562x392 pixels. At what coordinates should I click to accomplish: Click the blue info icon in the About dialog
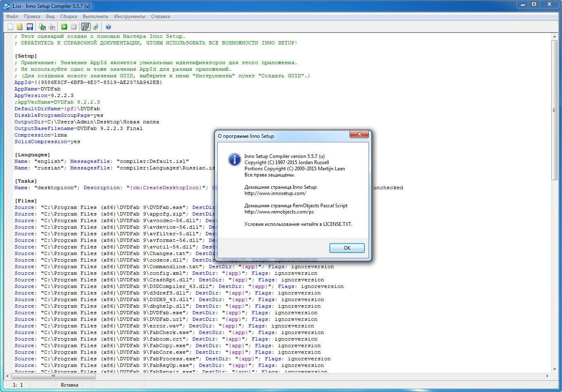click(x=234, y=159)
